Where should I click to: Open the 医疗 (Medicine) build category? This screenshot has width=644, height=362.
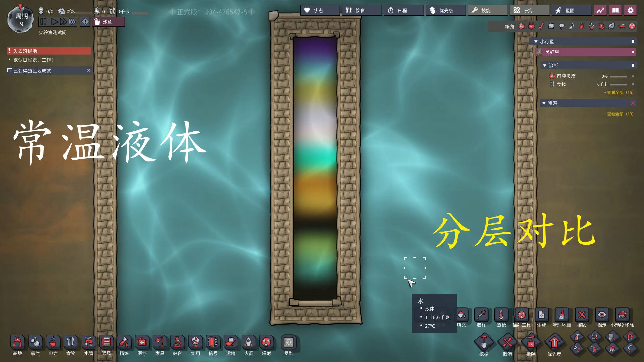(x=142, y=343)
